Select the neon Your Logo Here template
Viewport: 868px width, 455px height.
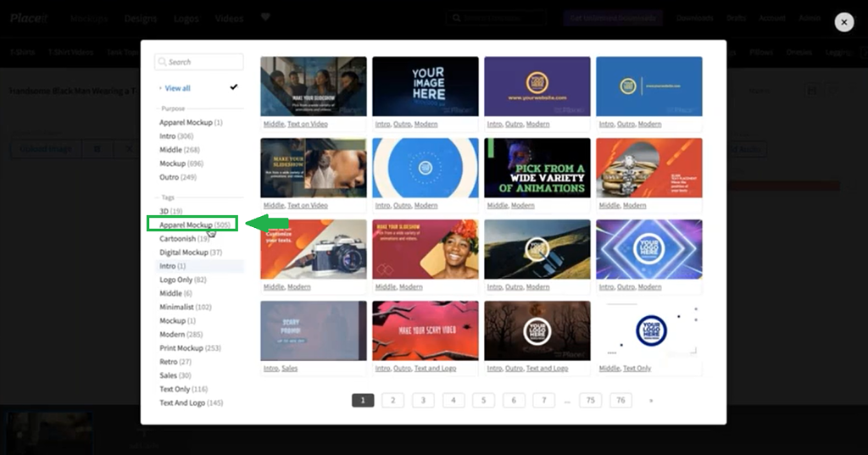point(648,249)
